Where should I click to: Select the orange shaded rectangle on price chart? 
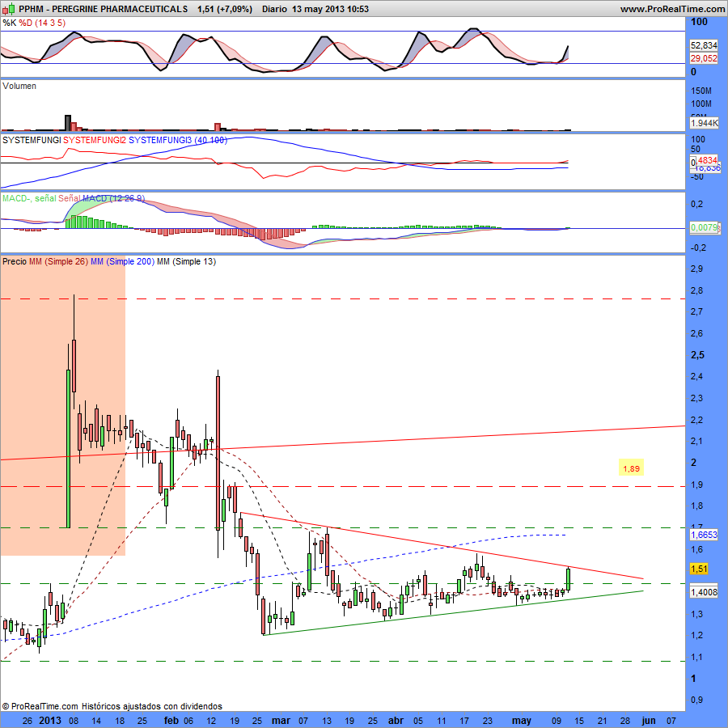62,405
